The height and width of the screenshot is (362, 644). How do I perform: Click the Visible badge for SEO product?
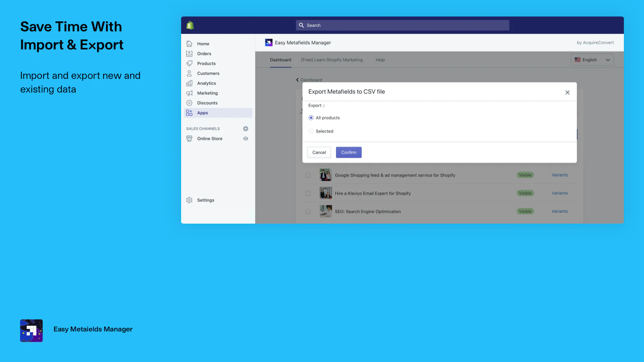[x=525, y=211]
